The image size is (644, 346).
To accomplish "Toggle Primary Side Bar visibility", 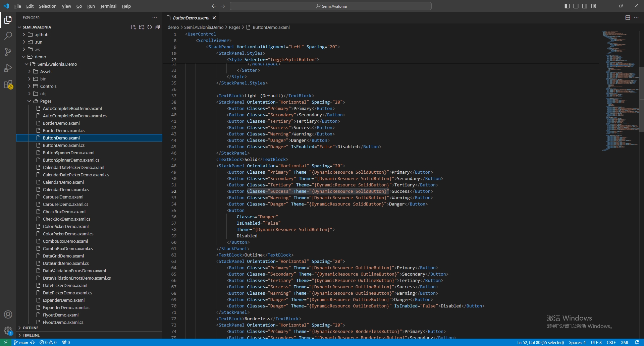I will [x=567, y=6].
